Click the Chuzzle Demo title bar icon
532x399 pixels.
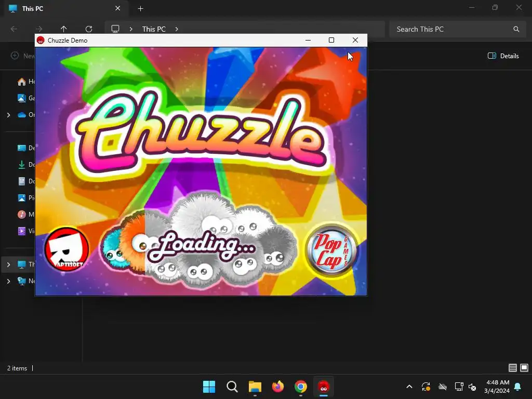coord(41,41)
